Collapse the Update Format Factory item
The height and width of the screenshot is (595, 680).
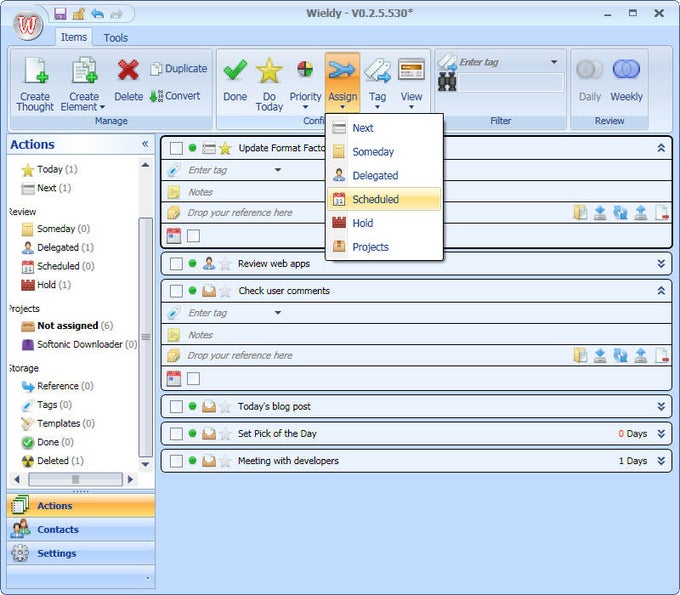point(661,148)
